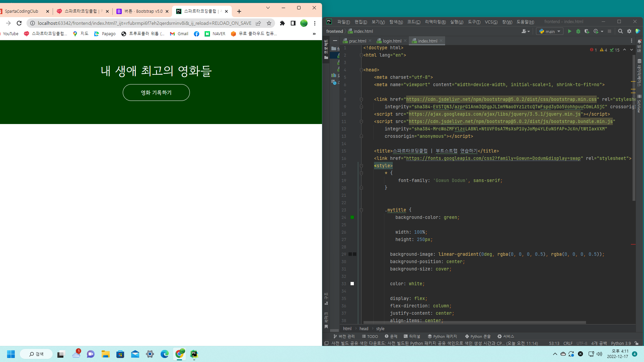
Task: Open Chrome extensions puzzle icon
Action: click(x=282, y=23)
